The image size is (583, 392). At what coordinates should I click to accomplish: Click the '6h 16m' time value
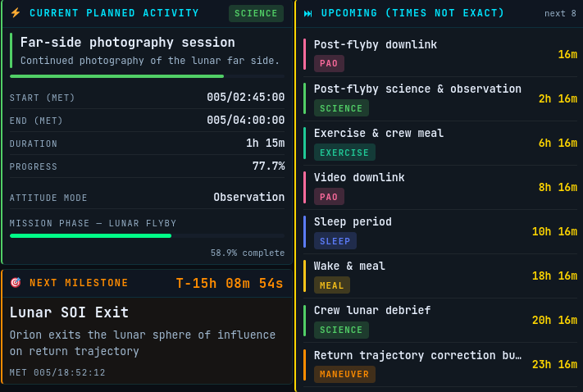point(558,144)
